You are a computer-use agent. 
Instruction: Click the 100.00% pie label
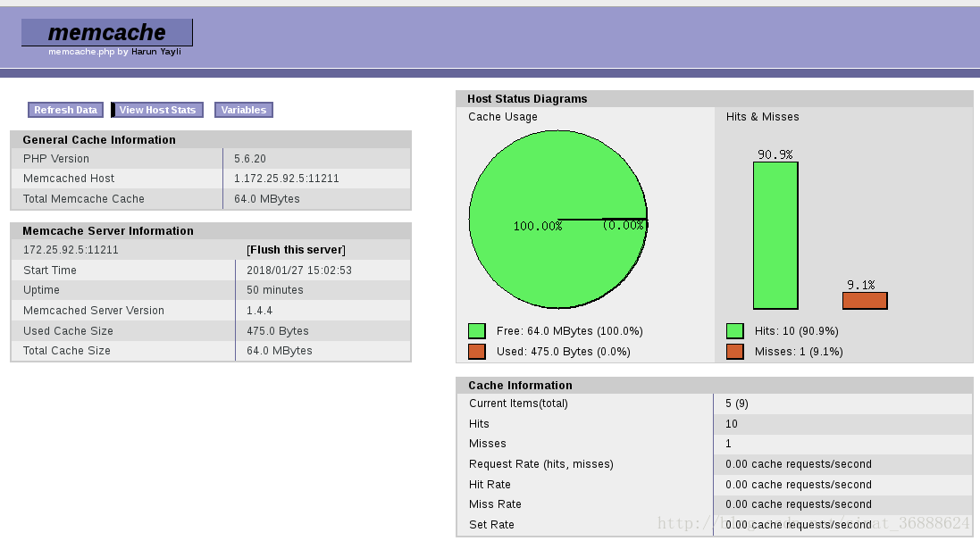pyautogui.click(x=538, y=226)
